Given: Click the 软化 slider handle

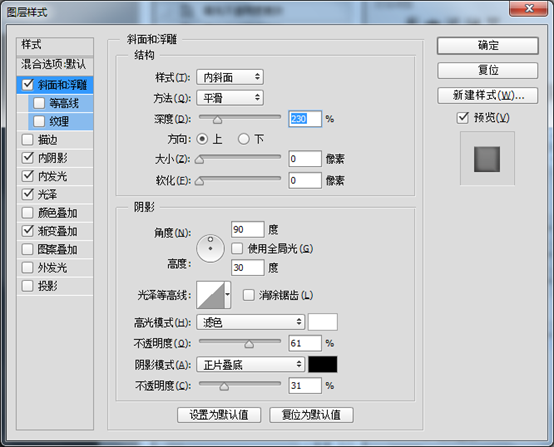Looking at the screenshot, I should pyautogui.click(x=199, y=182).
